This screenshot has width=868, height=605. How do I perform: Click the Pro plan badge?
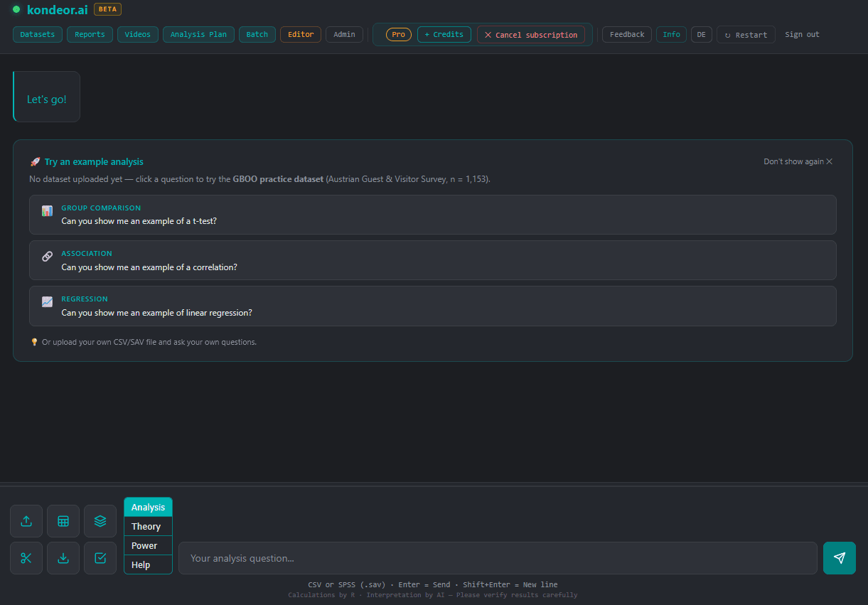point(399,34)
